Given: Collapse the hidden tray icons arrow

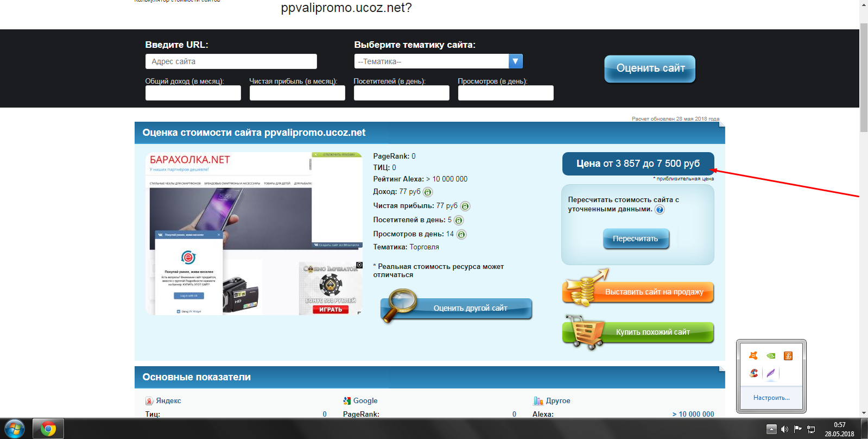Looking at the screenshot, I should tap(771, 429).
